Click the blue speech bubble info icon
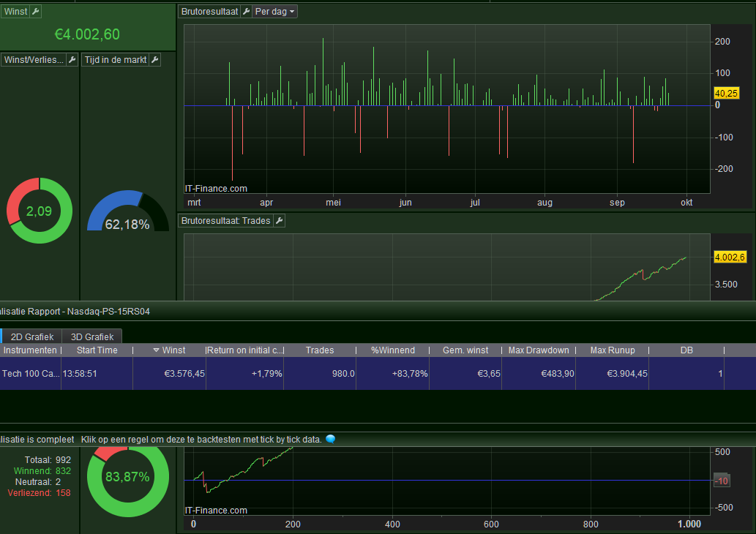 point(330,439)
